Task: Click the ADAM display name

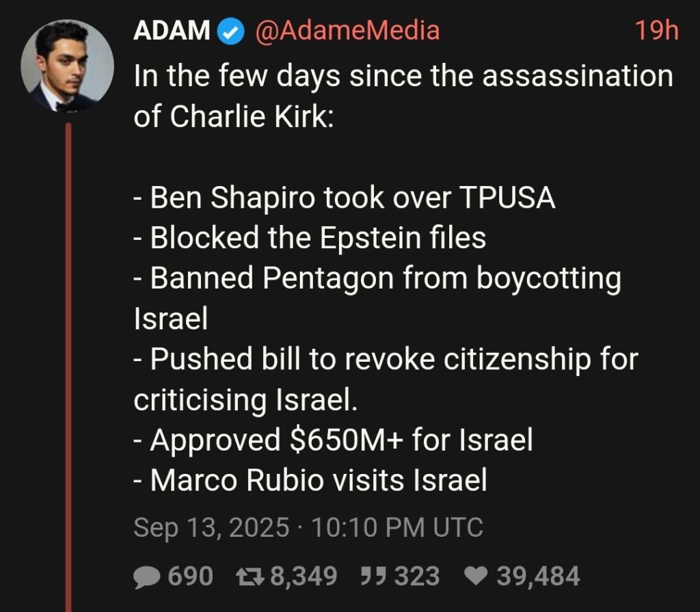Action: point(172,31)
